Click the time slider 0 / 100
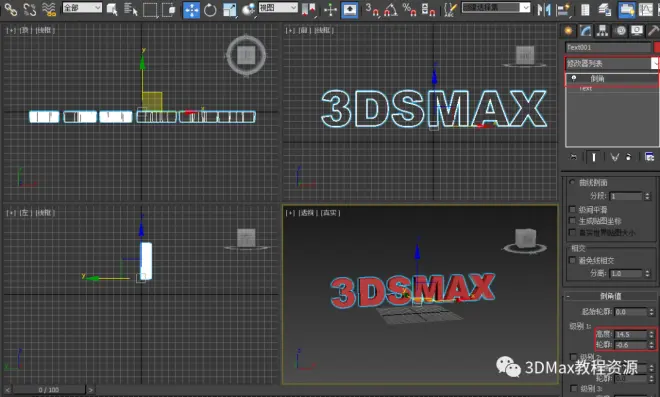This screenshot has width=660, height=397. (x=48, y=389)
